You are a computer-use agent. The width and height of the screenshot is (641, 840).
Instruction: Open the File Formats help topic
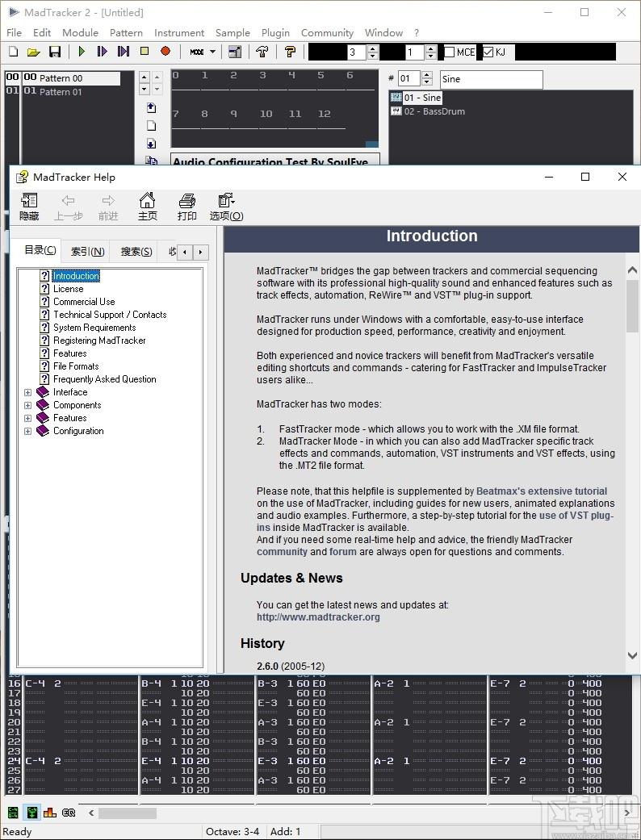click(76, 366)
